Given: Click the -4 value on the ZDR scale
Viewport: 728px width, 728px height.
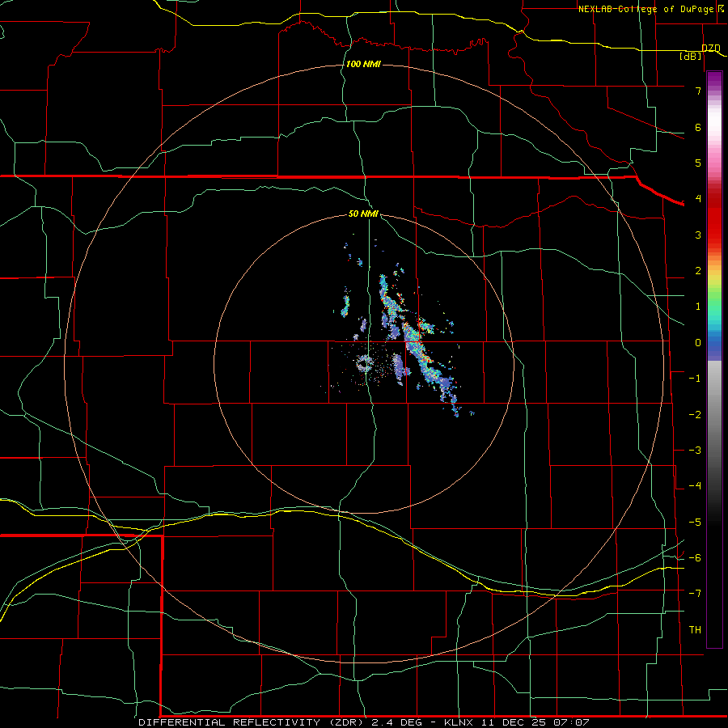Looking at the screenshot, I should [695, 486].
